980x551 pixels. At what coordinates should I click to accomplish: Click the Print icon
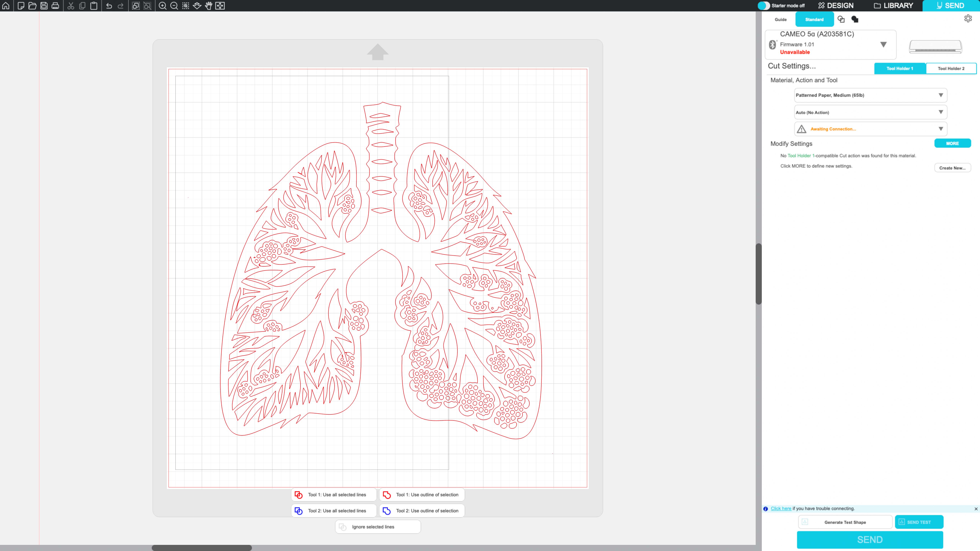[x=55, y=6]
